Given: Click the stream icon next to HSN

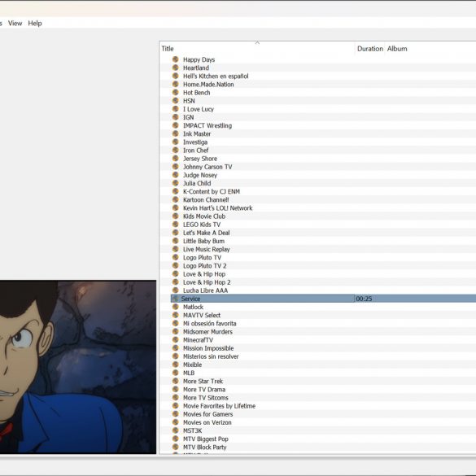Looking at the screenshot, I should (x=175, y=100).
